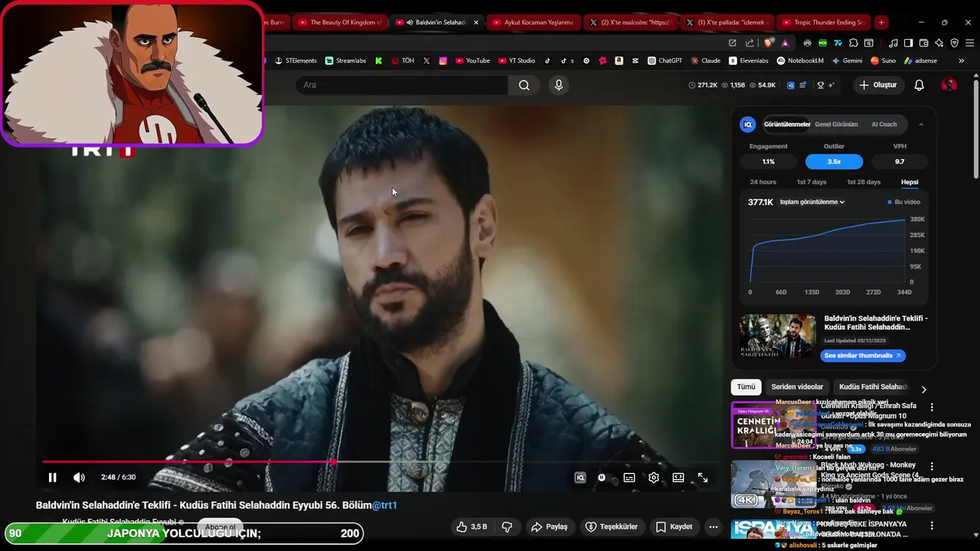Toggle the Bu video chart legend
The height and width of the screenshot is (551, 980).
[x=904, y=202]
